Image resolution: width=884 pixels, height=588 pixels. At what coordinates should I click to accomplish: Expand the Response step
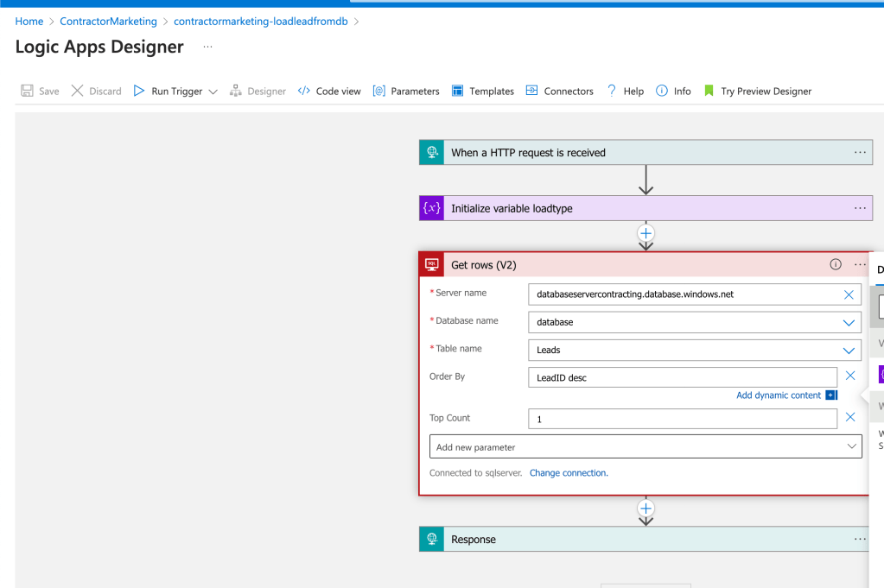click(644, 539)
